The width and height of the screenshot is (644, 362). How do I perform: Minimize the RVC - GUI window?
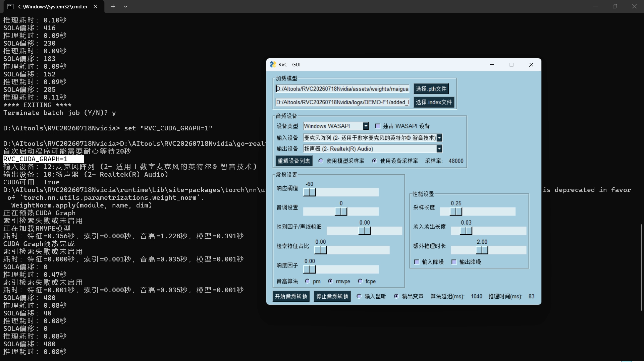click(x=492, y=65)
